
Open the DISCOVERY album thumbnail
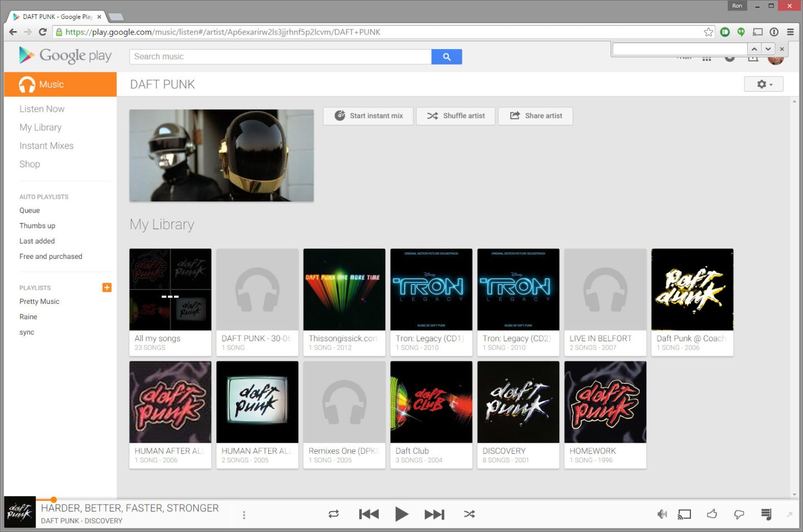(518, 402)
